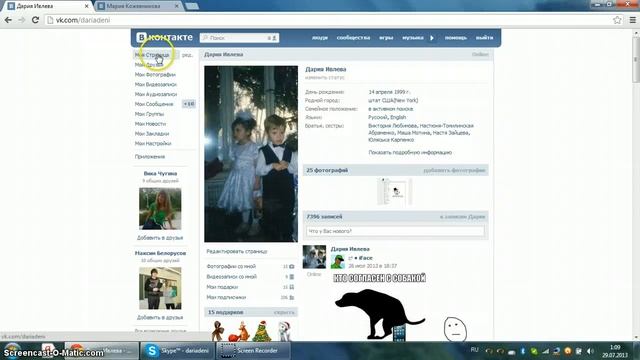Bookmark page with the star icon
This screenshot has width=640, height=360.
tap(617, 20)
